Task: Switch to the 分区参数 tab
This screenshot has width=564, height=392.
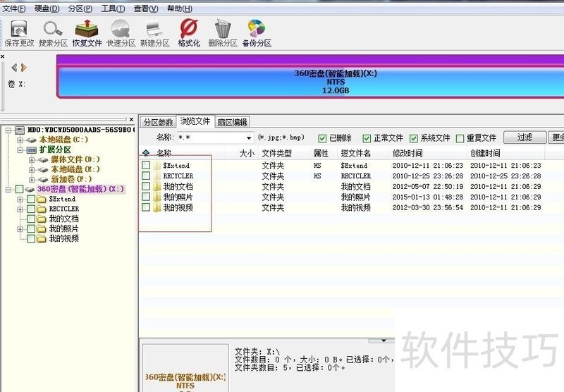Action: (x=158, y=122)
